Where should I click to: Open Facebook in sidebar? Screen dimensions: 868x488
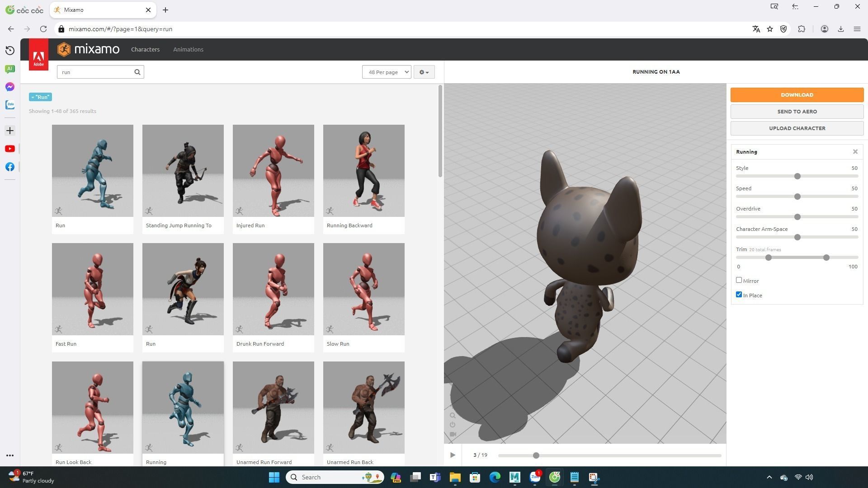(x=10, y=167)
